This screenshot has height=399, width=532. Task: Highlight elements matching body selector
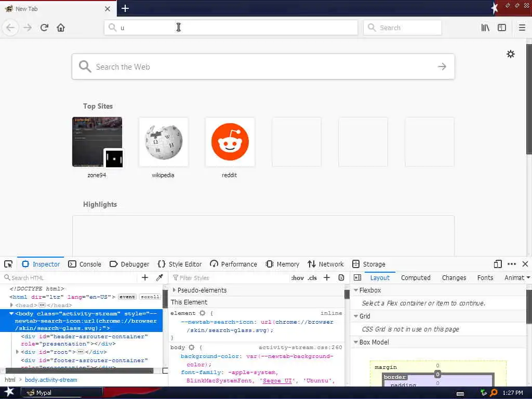tap(192, 348)
